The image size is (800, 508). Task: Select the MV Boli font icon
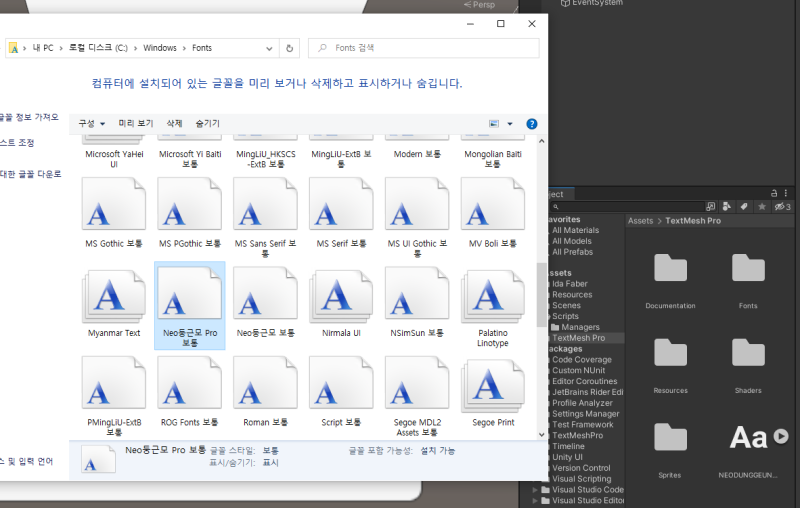pyautogui.click(x=493, y=204)
